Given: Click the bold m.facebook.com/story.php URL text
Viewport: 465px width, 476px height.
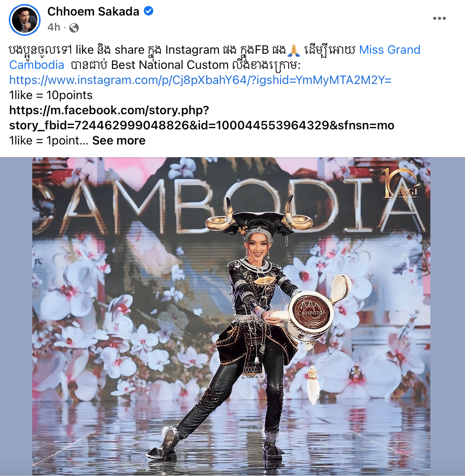Looking at the screenshot, I should 109,110.
